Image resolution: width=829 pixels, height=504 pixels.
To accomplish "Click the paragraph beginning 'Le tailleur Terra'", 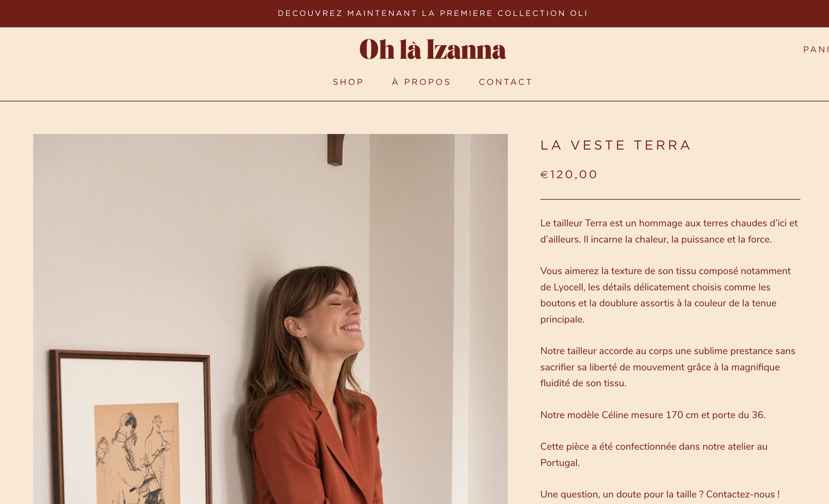I will coord(669,231).
